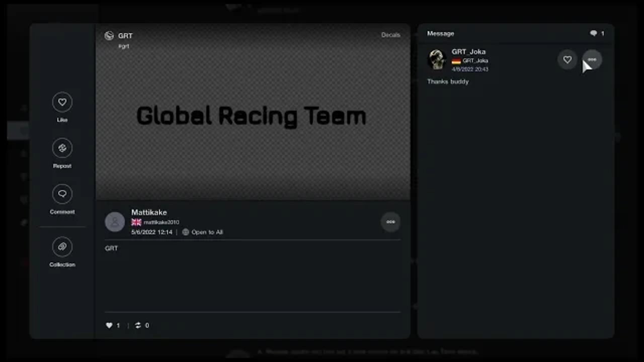Viewport: 644px width, 362px height.
Task: Select the Mattikake username
Action: coord(149,212)
